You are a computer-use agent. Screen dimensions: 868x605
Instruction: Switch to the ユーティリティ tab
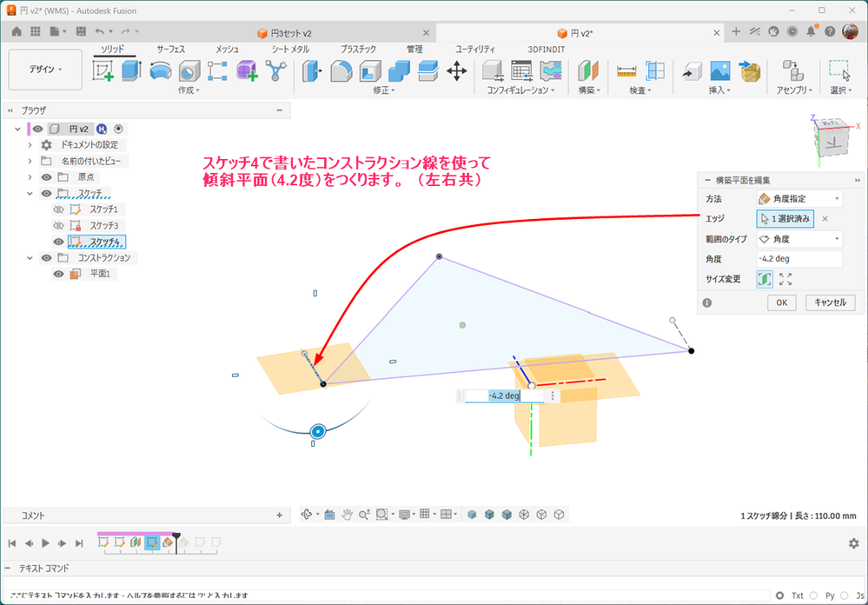click(475, 50)
